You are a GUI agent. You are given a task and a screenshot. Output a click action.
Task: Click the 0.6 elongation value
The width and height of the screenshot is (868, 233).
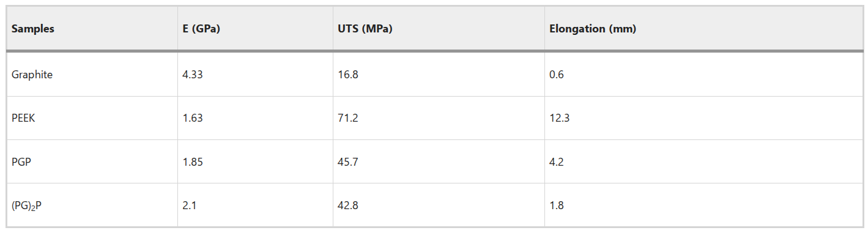click(x=557, y=75)
